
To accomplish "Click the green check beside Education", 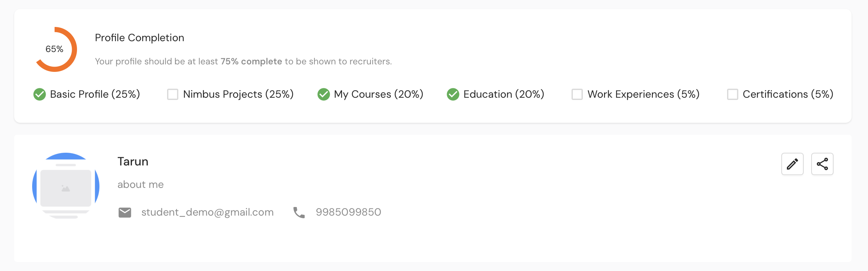I will (x=453, y=94).
